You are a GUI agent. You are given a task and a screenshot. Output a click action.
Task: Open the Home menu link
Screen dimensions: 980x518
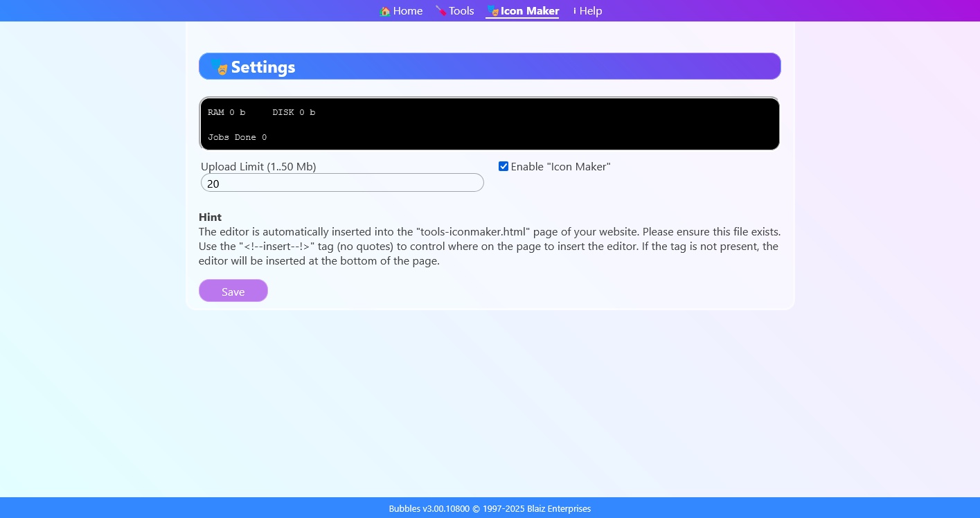(407, 11)
